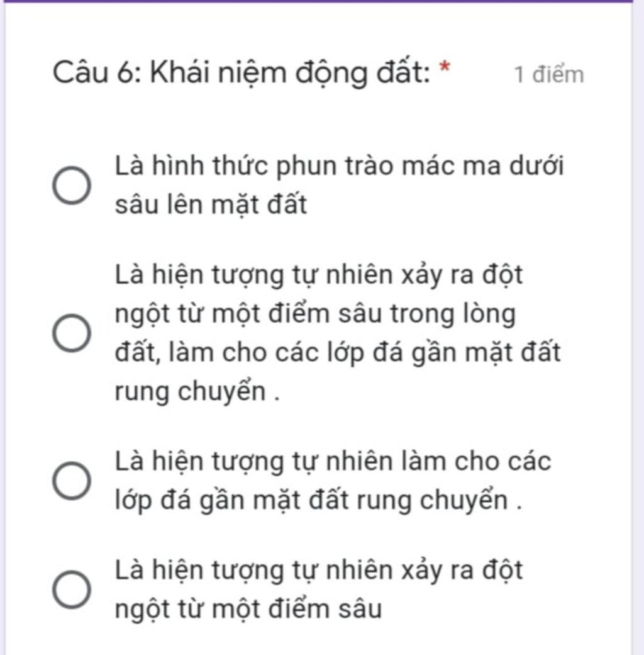The height and width of the screenshot is (655, 644).
Task: Click the lavender margin left of the card
Action: [2, 327]
